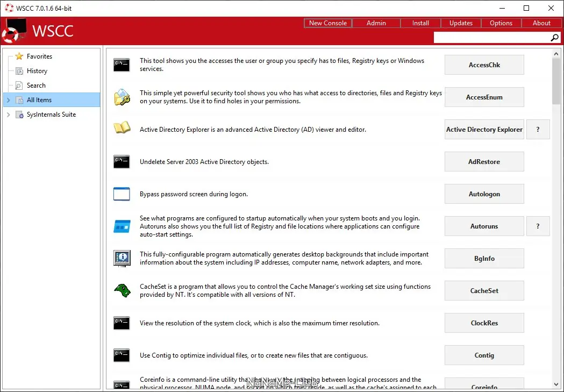
Task: Click the text "Bypass password screen during logon."
Action: click(194, 194)
